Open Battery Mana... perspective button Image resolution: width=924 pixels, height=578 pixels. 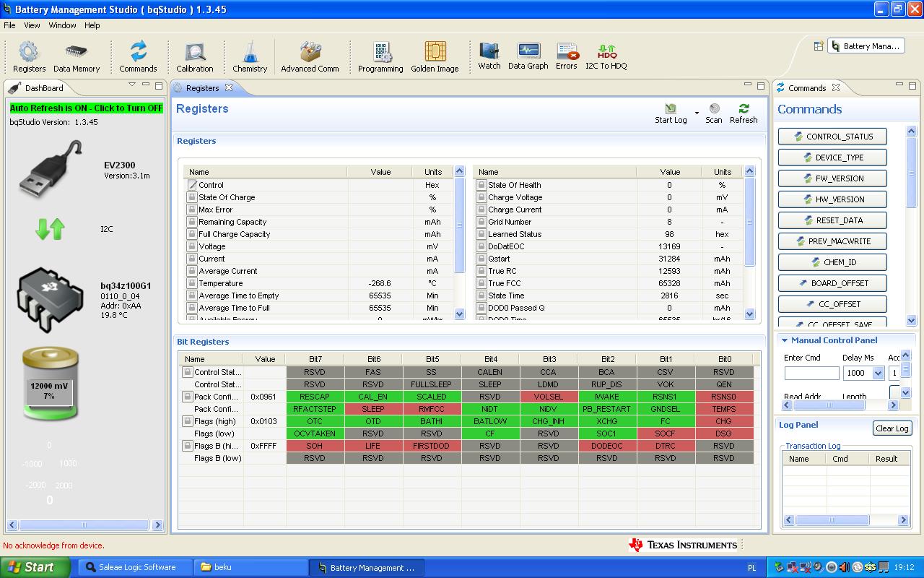tap(866, 46)
